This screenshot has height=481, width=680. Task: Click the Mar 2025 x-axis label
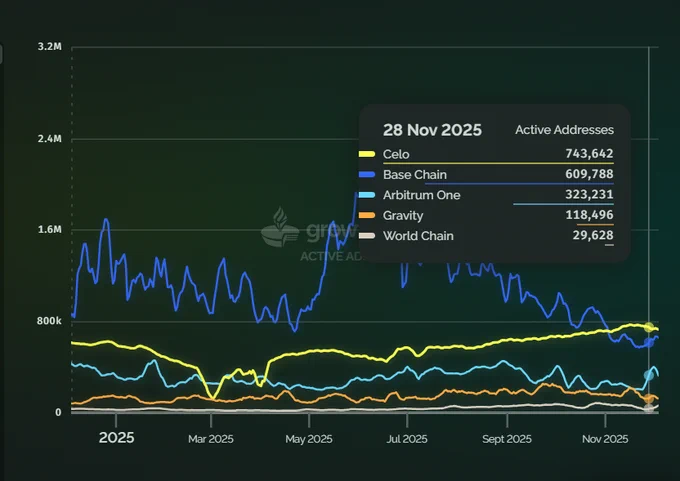211,439
